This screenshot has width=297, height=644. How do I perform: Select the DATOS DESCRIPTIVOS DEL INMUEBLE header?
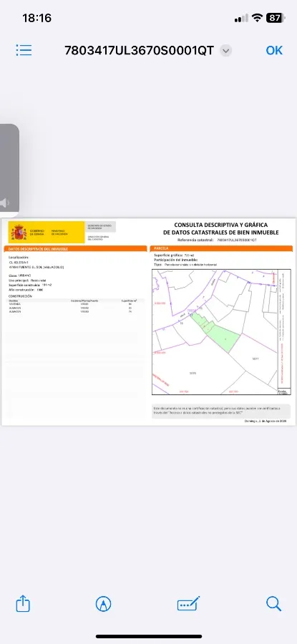(75, 249)
